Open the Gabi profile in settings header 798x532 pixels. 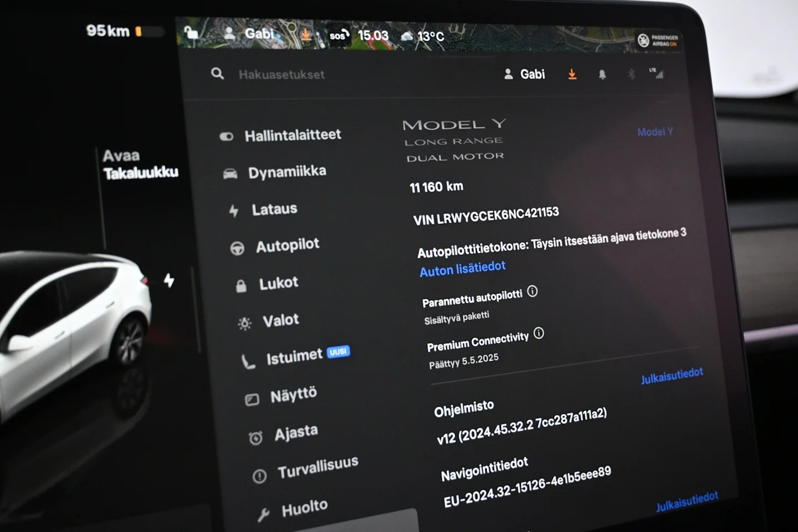[x=524, y=74]
